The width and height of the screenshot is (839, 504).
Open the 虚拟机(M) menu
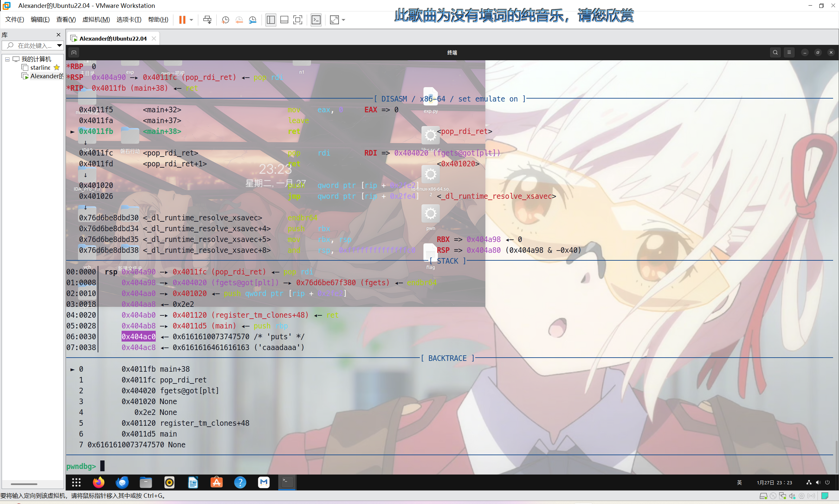click(96, 20)
